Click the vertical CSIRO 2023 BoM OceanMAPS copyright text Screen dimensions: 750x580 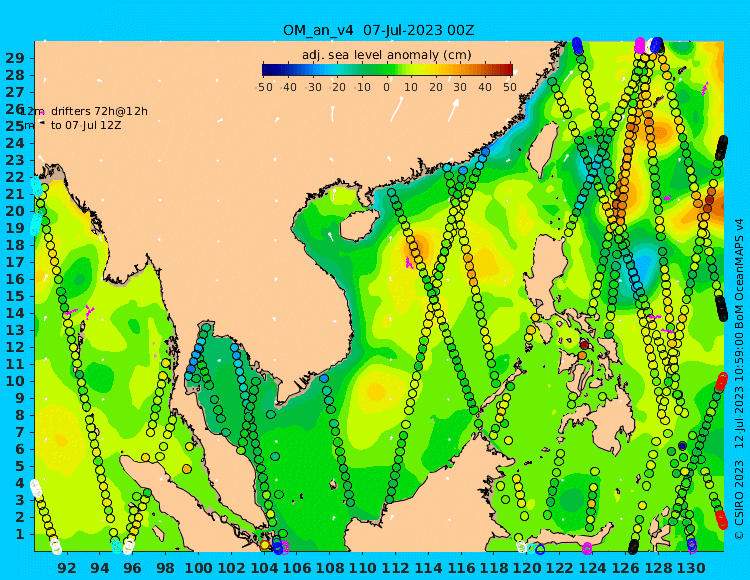pos(739,380)
